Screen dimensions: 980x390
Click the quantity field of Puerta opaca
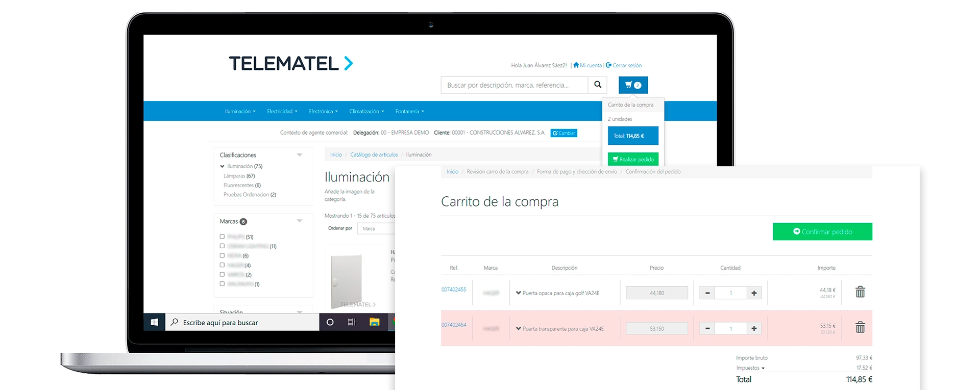point(730,293)
